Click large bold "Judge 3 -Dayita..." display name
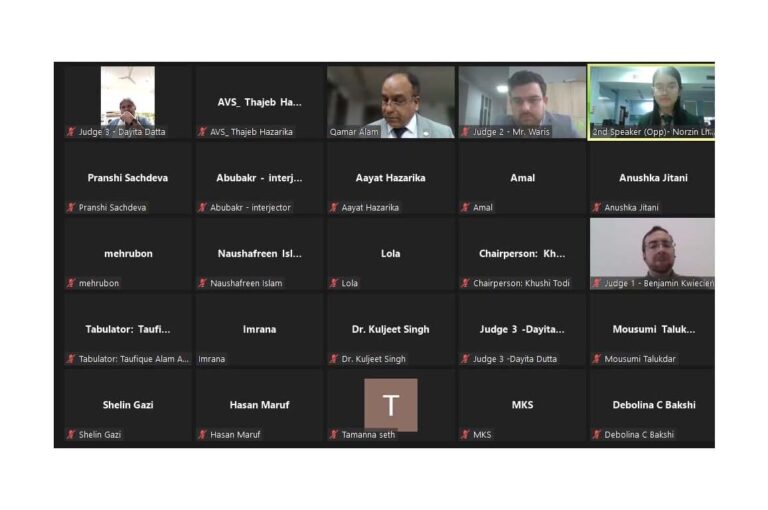 tap(522, 329)
